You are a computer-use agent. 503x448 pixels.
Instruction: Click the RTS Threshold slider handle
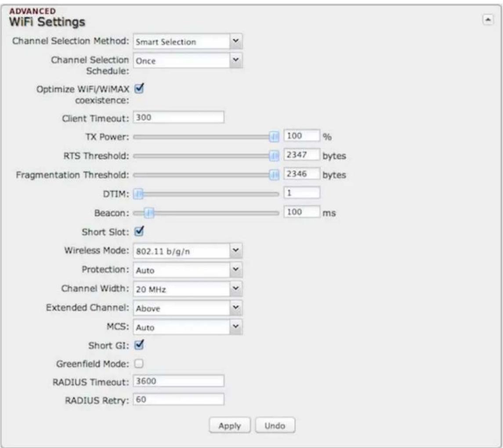274,156
